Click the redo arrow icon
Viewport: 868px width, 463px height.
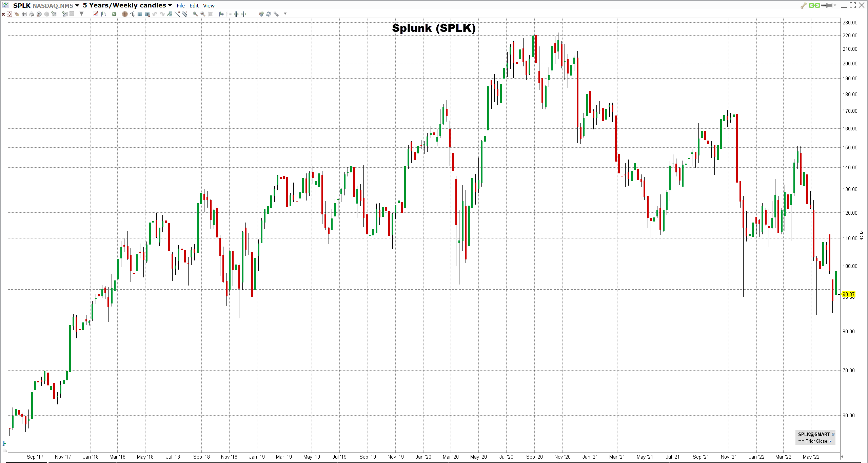pyautogui.click(x=162, y=14)
